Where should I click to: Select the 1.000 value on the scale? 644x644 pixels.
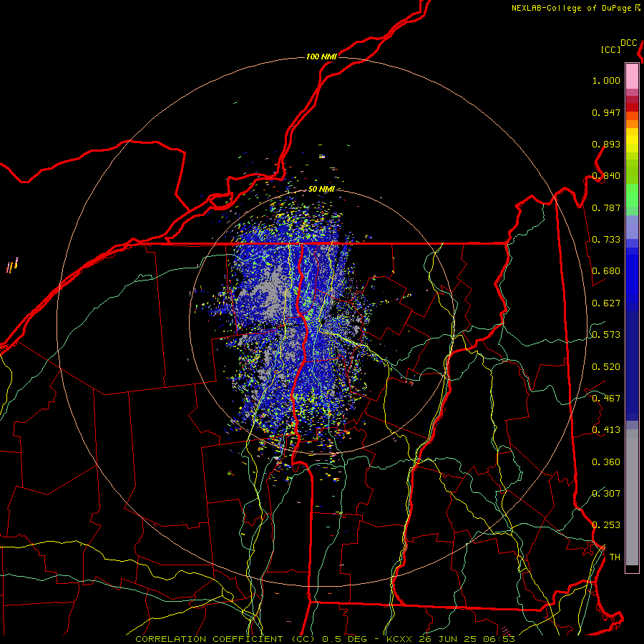point(606,80)
